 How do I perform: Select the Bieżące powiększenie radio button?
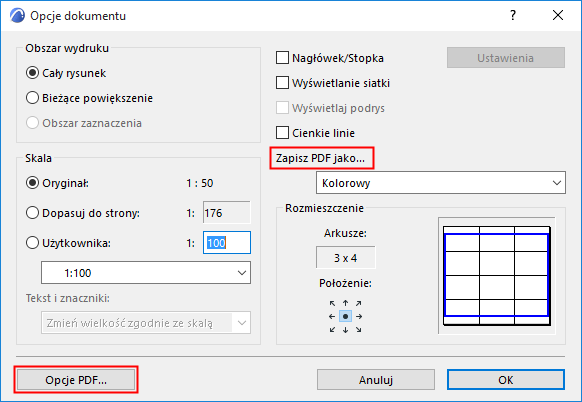tap(32, 98)
